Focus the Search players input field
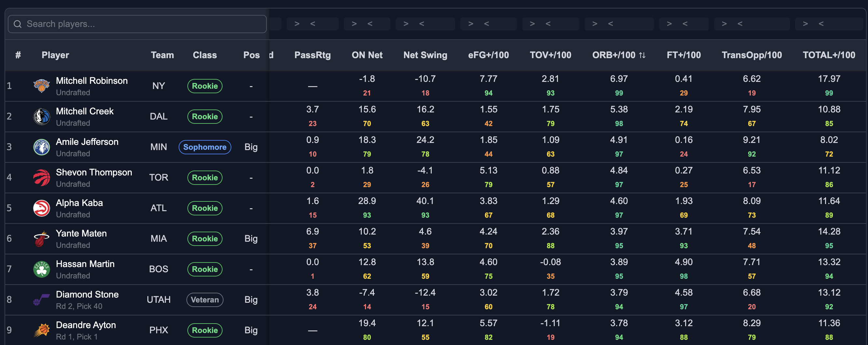The image size is (868, 345). 137,24
